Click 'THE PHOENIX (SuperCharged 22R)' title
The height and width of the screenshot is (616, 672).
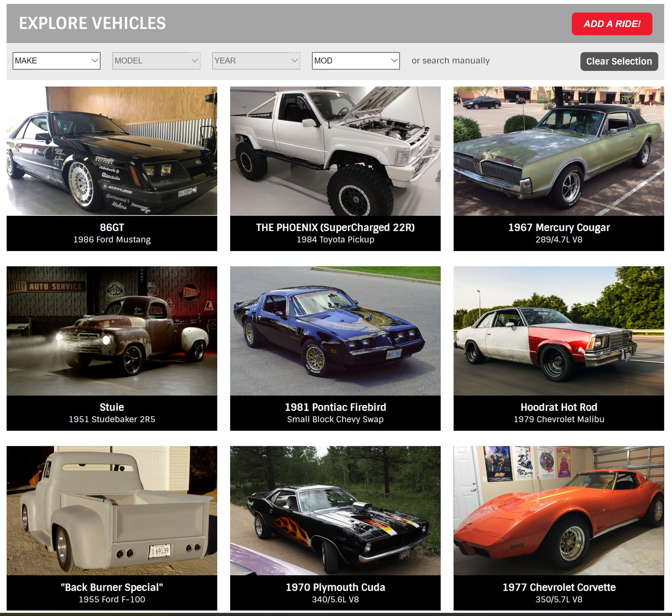(x=335, y=228)
